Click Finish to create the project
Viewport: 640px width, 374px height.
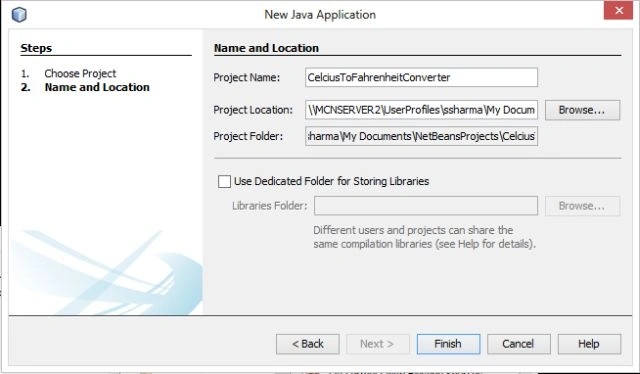tap(448, 344)
